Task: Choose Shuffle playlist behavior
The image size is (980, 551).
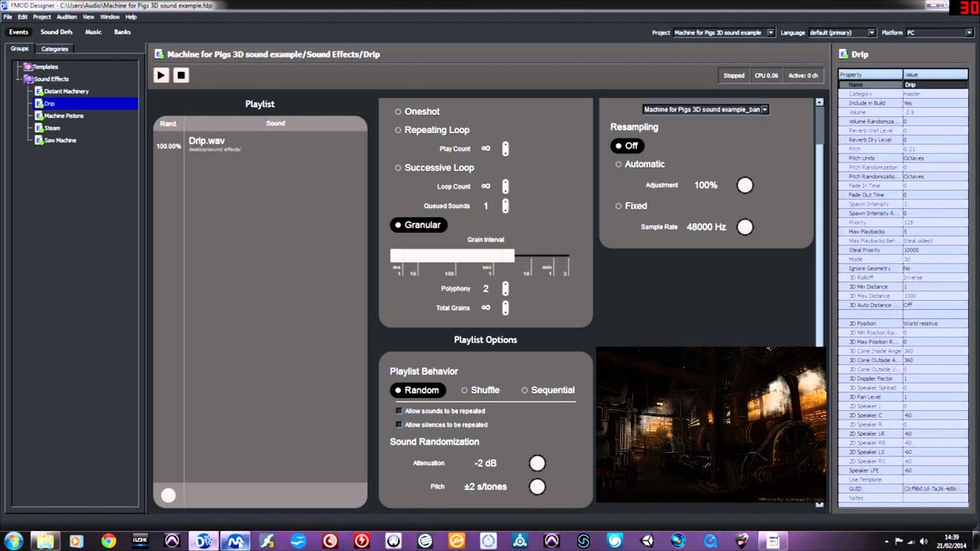Action: coord(480,390)
